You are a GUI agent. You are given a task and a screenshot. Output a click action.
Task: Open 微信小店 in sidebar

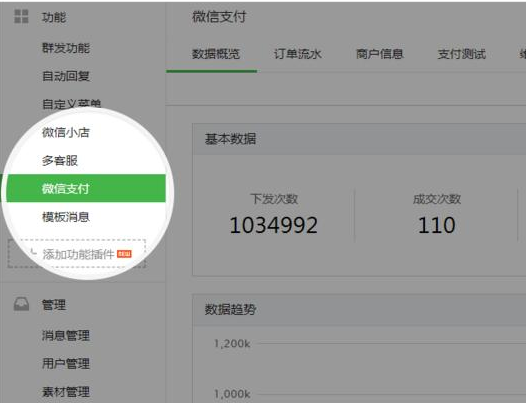(66, 132)
